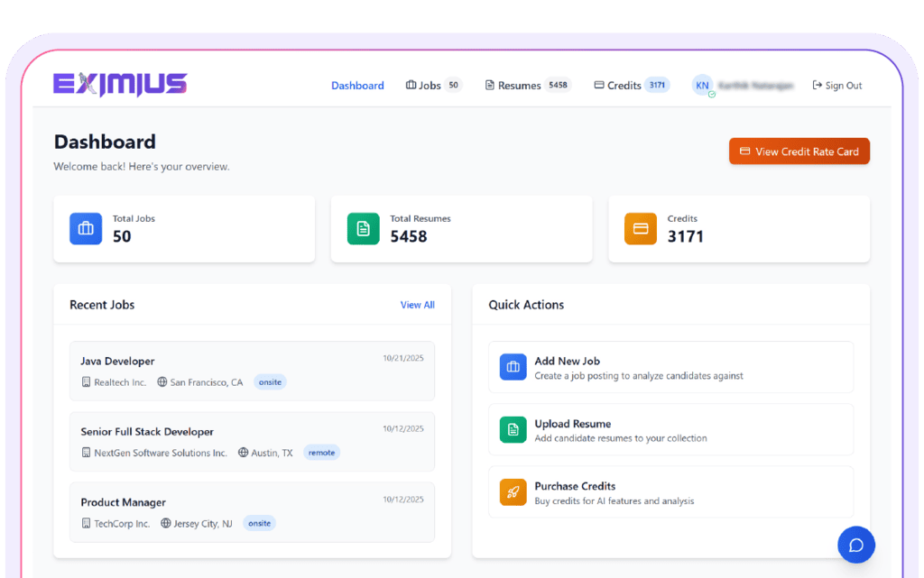Click the Upload Resume document icon
This screenshot has height=578, width=924.
[x=513, y=429]
